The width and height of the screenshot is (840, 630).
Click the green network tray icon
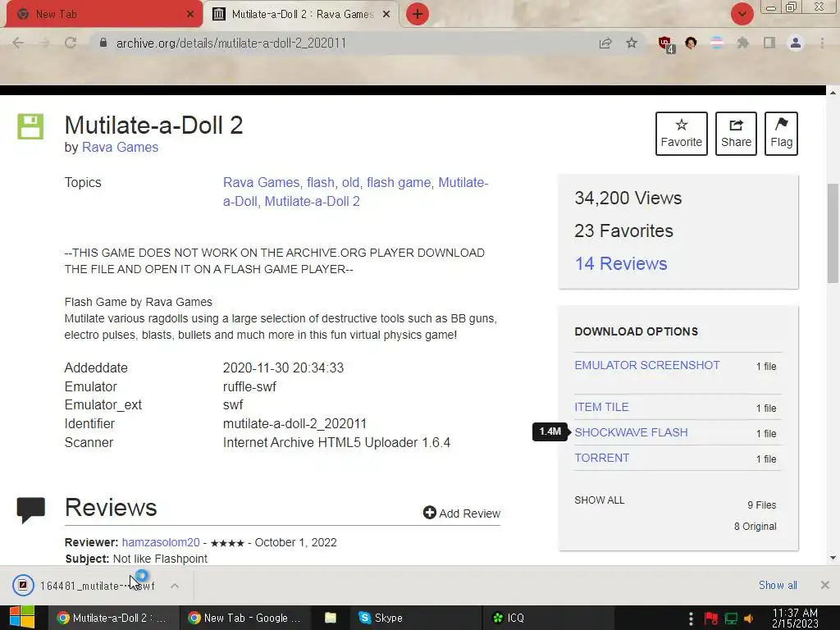pyautogui.click(x=731, y=619)
